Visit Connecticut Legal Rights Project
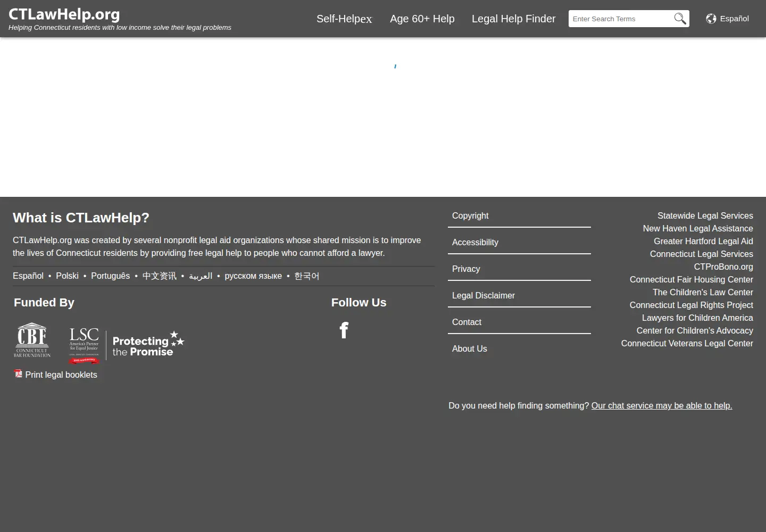This screenshot has height=532, width=766. 692,305
